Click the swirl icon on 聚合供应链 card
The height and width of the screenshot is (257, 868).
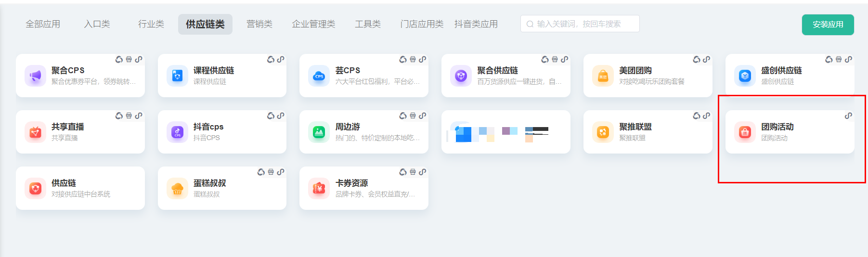tap(545, 60)
